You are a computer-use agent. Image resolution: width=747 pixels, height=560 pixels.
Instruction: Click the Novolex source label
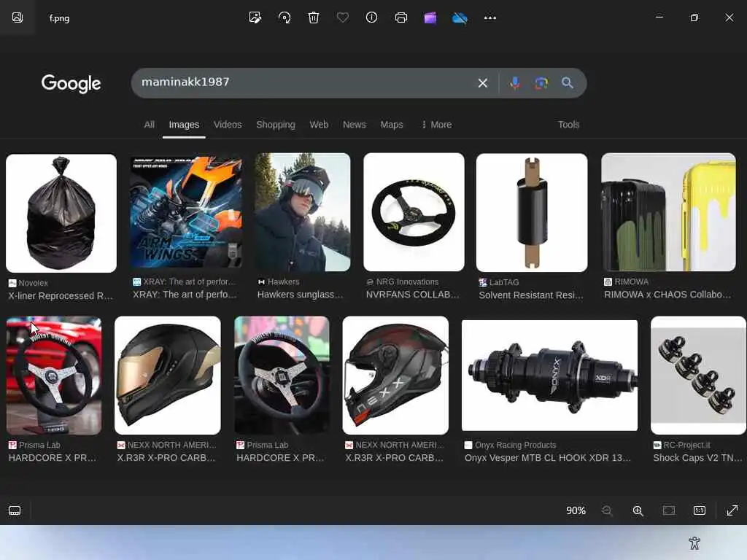click(34, 283)
